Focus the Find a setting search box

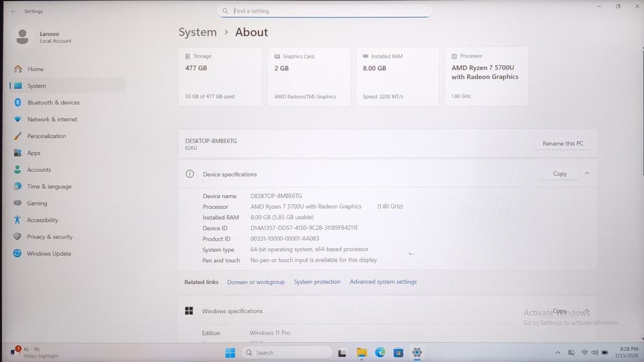tap(325, 11)
